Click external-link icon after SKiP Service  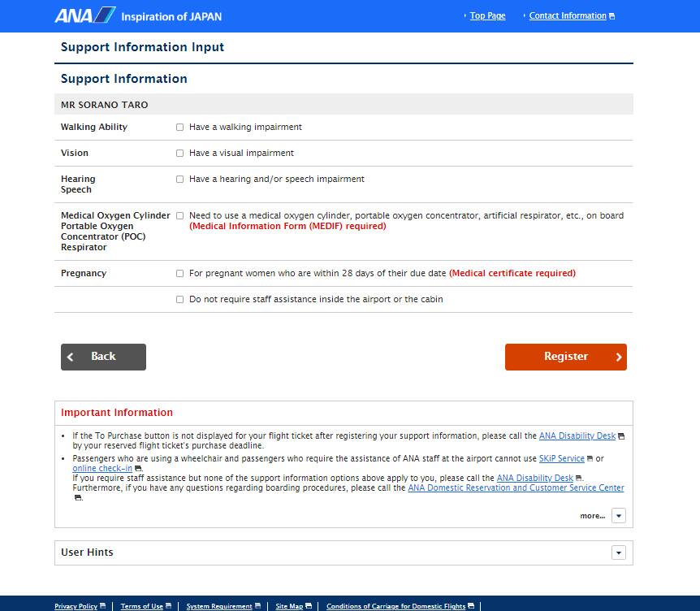590,459
